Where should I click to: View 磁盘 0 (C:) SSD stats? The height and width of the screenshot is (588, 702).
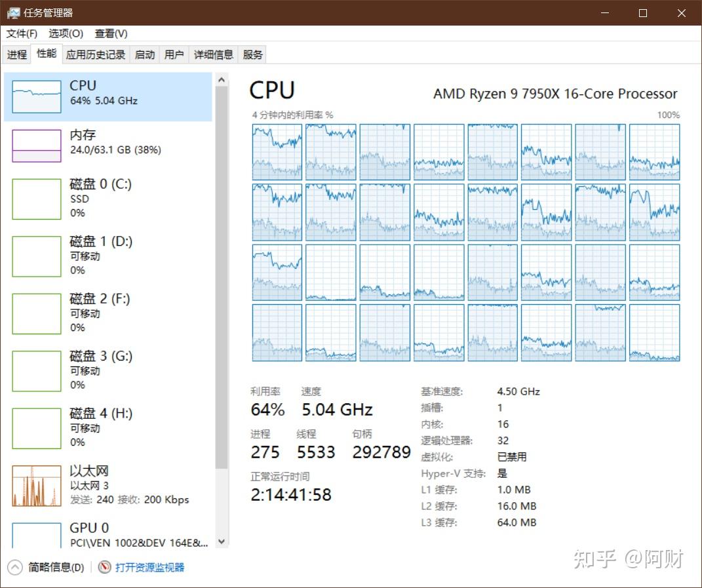(x=108, y=198)
